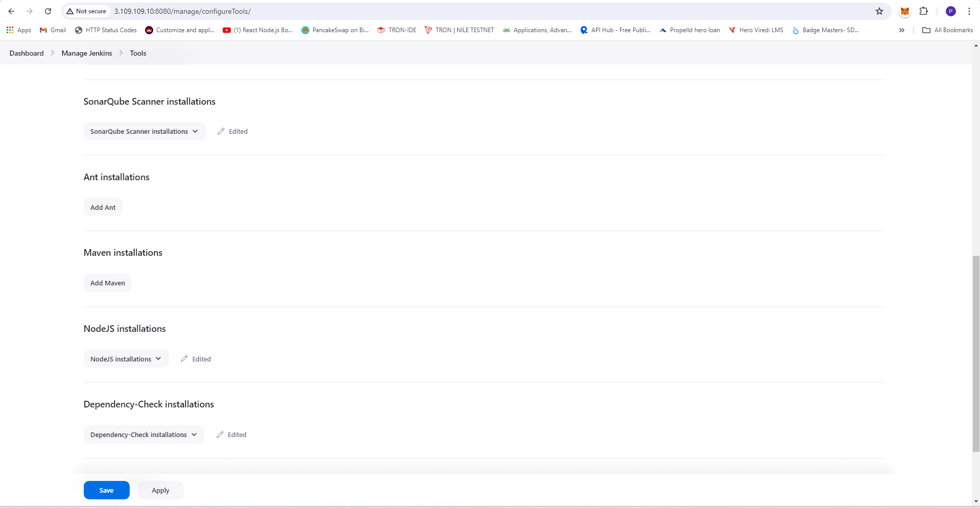Click the Not secure warning badge
980x508 pixels.
point(86,11)
